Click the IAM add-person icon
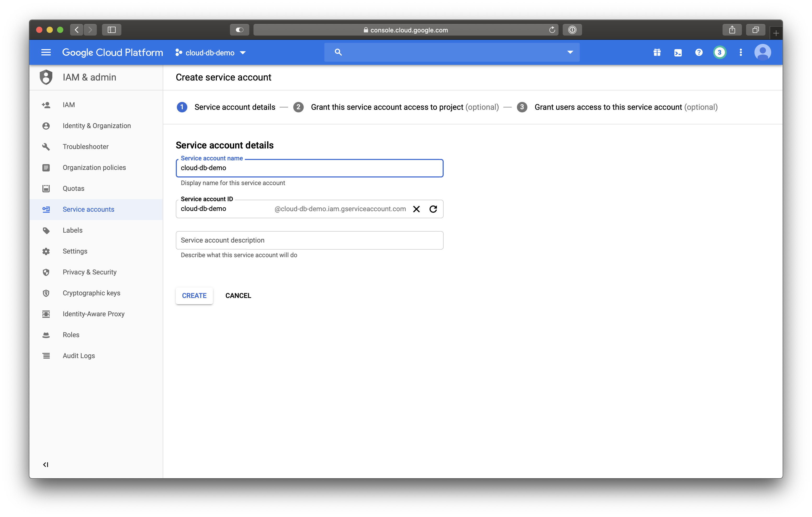812x517 pixels. coord(46,105)
